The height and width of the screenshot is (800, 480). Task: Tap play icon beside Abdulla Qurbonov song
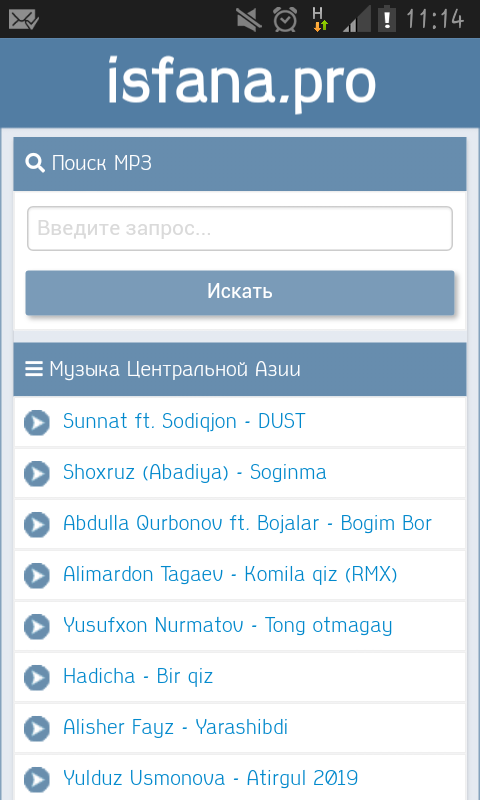tap(37, 524)
